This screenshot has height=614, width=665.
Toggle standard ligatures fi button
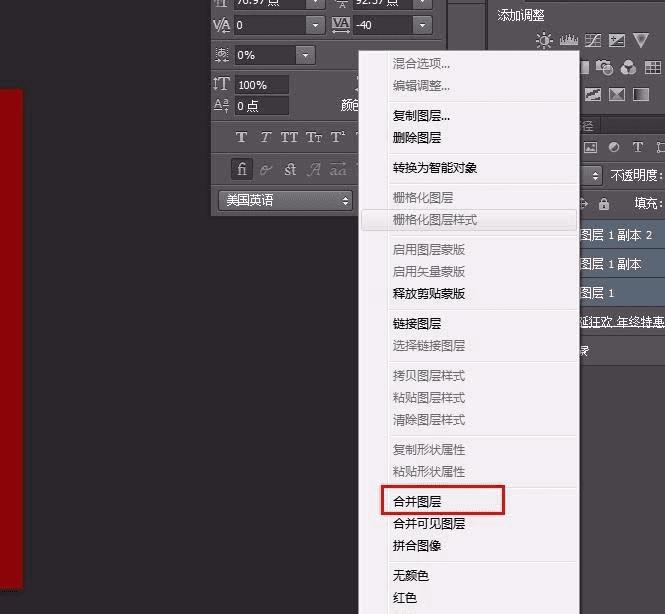point(242,169)
